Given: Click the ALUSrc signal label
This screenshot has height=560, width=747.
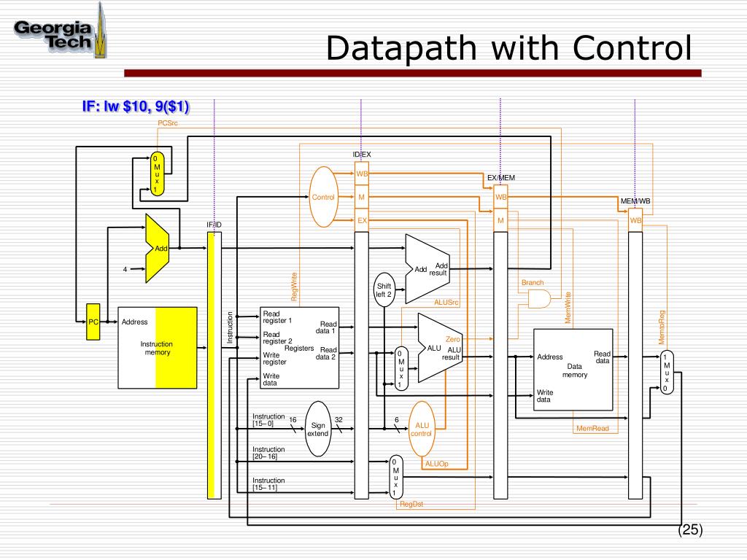Looking at the screenshot, I should pos(446,303).
